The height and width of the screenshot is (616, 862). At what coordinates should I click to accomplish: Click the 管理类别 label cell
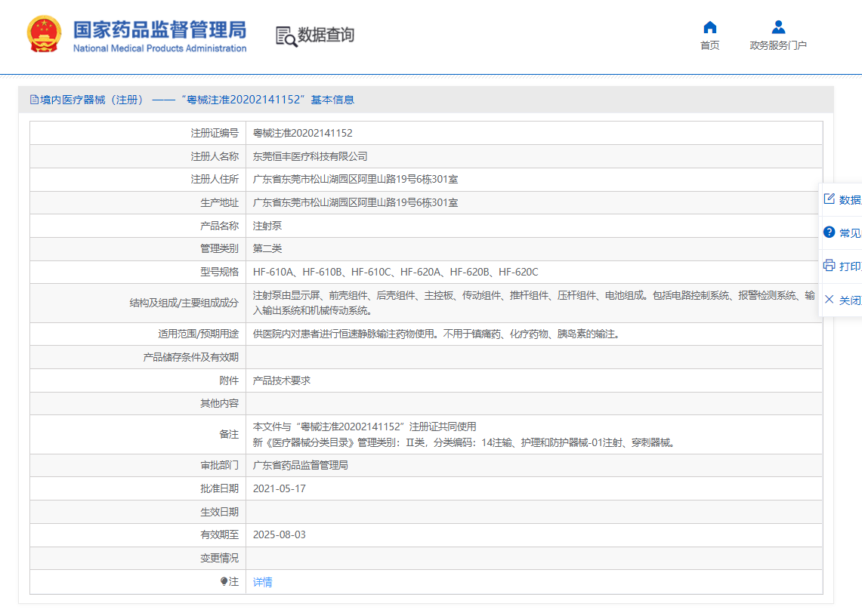[137, 248]
